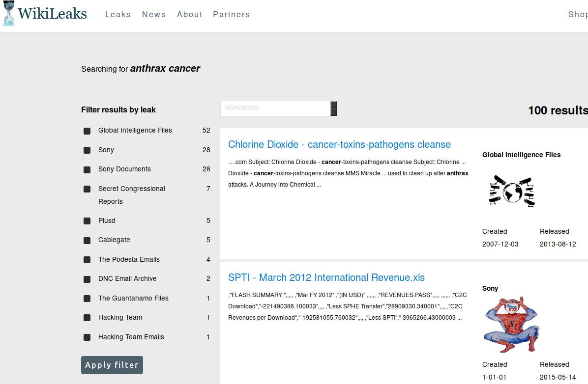The image size is (588, 384).
Task: Check the Cablegate filter checkbox
Action: tap(87, 241)
